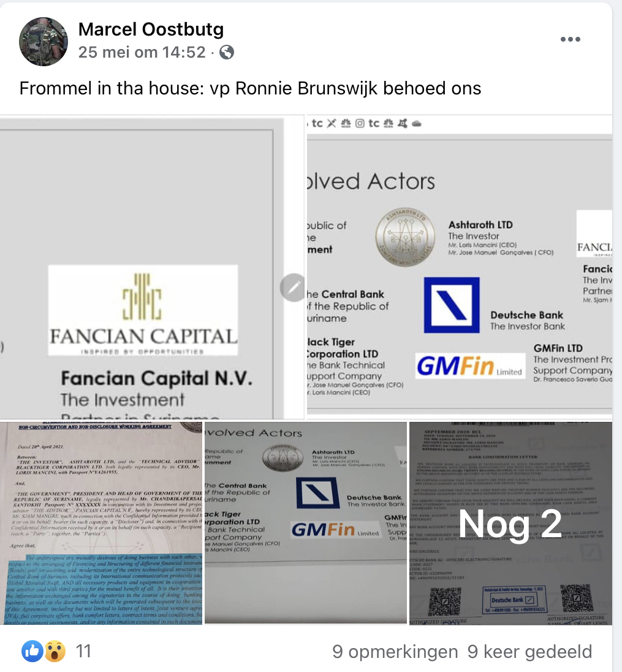The image size is (622, 672).
Task: Click the public globe audience icon
Action: pyautogui.click(x=227, y=52)
